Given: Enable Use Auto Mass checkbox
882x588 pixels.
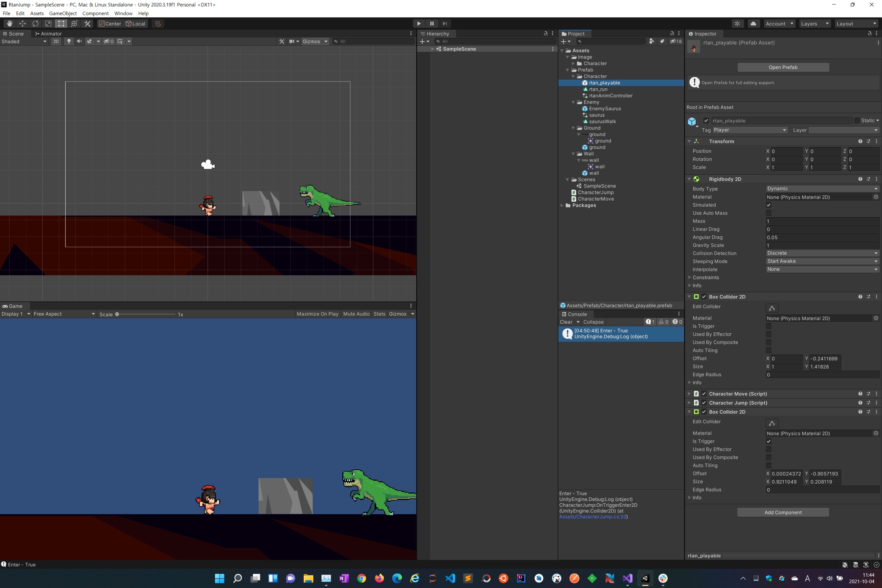Looking at the screenshot, I should pyautogui.click(x=769, y=213).
